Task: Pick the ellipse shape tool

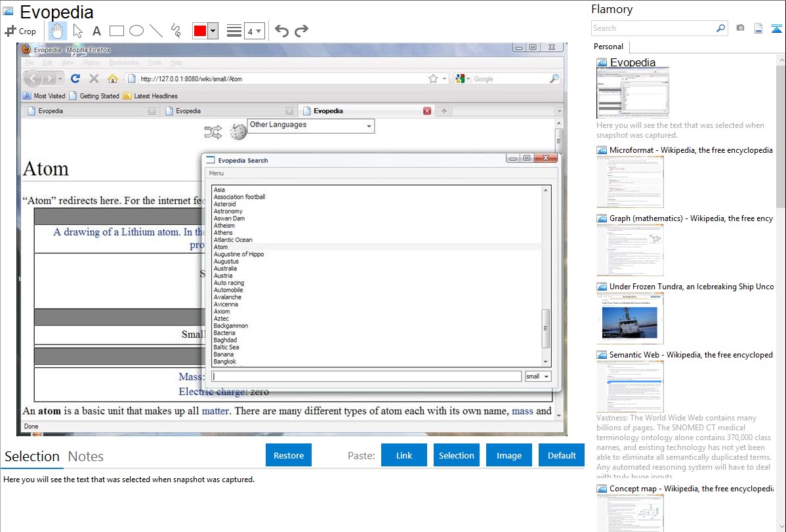Action: pos(136,31)
